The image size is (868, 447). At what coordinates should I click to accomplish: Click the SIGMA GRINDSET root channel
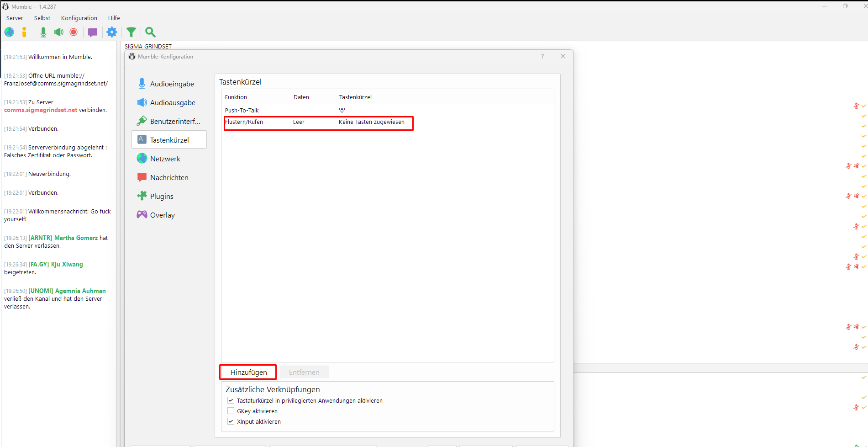click(x=148, y=46)
